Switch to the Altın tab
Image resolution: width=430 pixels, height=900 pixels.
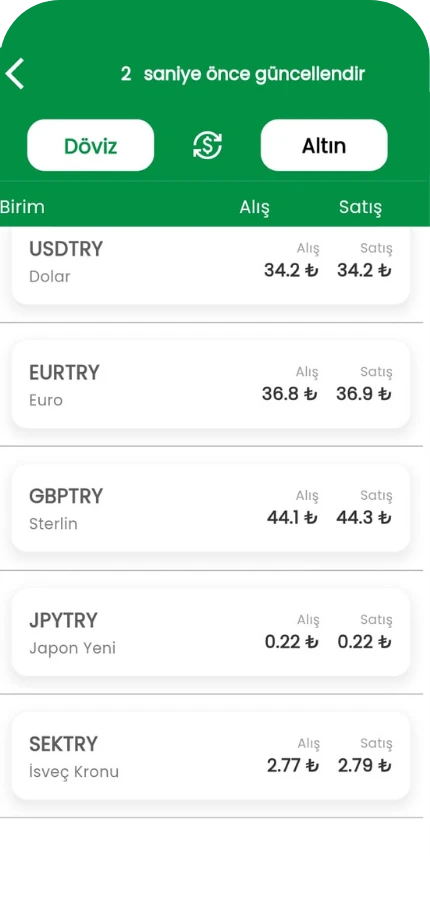pyautogui.click(x=324, y=145)
